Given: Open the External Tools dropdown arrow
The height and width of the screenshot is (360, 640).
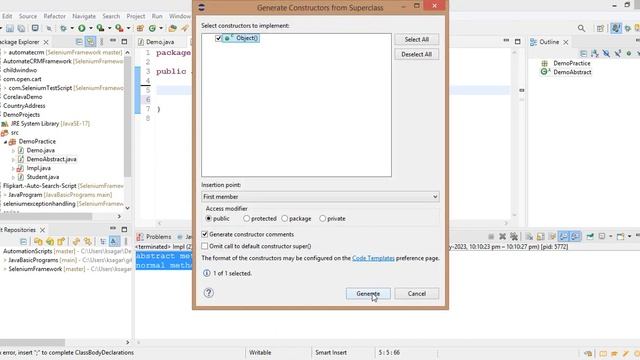Looking at the screenshot, I should point(128,28).
